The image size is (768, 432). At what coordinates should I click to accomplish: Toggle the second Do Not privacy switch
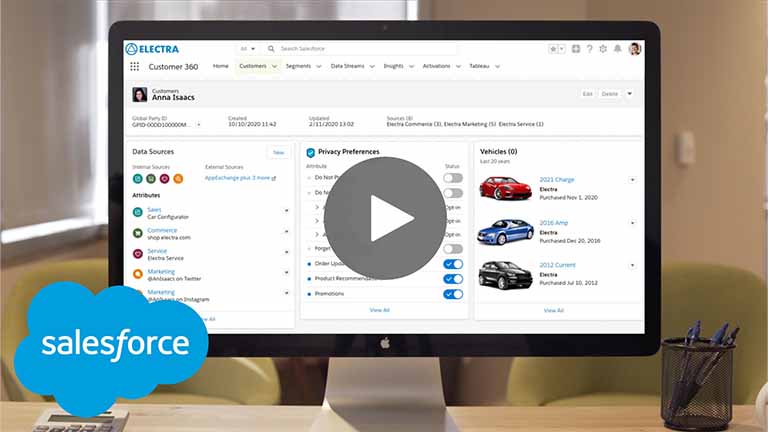coord(453,193)
